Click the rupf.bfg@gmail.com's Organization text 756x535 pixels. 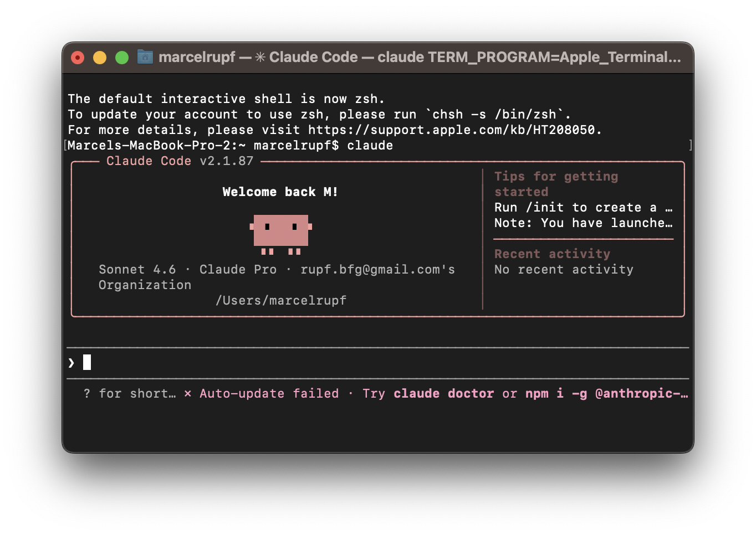coord(277,277)
